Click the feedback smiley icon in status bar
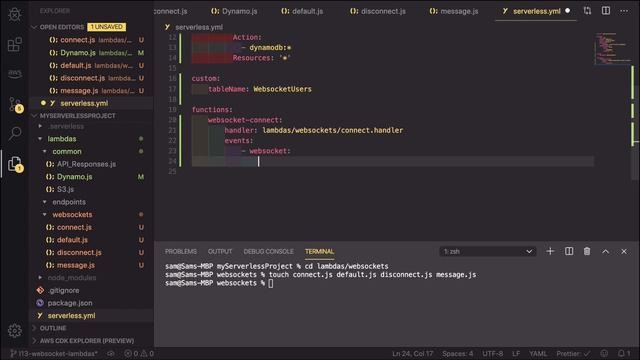The image size is (640, 360). [604, 353]
